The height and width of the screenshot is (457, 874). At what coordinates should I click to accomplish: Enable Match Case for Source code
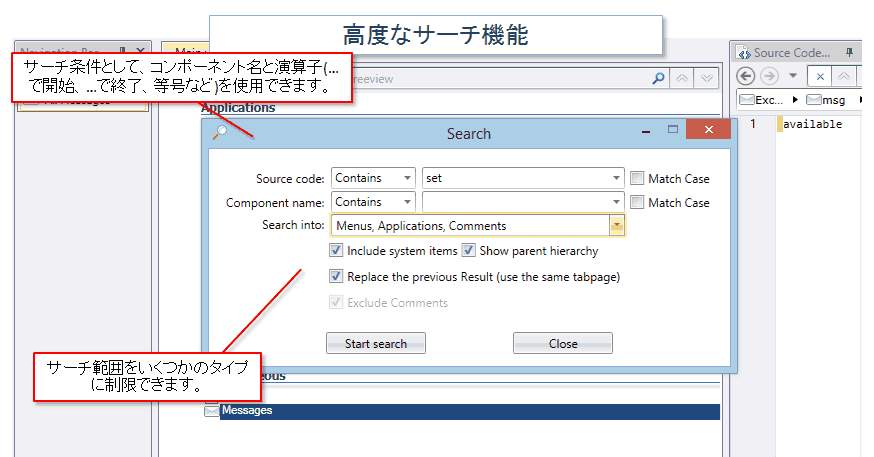(x=637, y=179)
